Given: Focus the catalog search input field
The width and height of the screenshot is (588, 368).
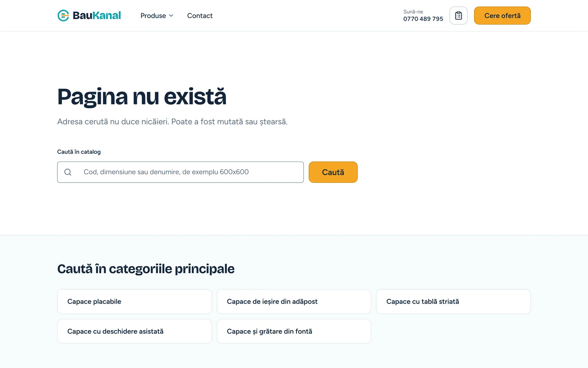Looking at the screenshot, I should (x=180, y=172).
